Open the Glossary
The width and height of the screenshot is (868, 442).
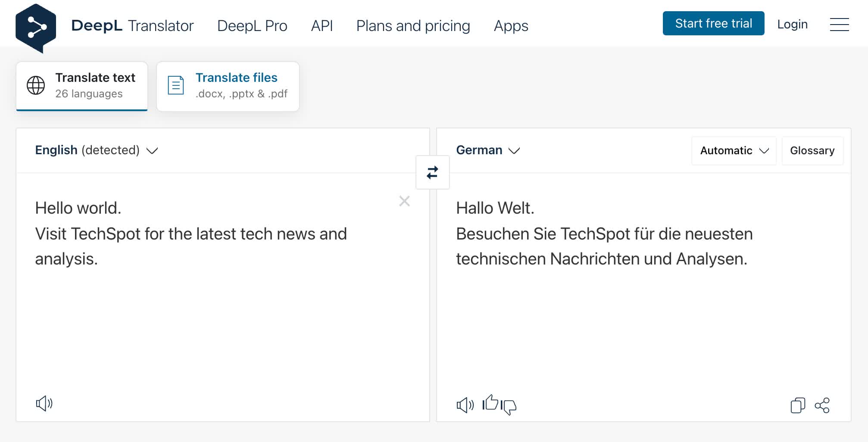[x=812, y=151]
